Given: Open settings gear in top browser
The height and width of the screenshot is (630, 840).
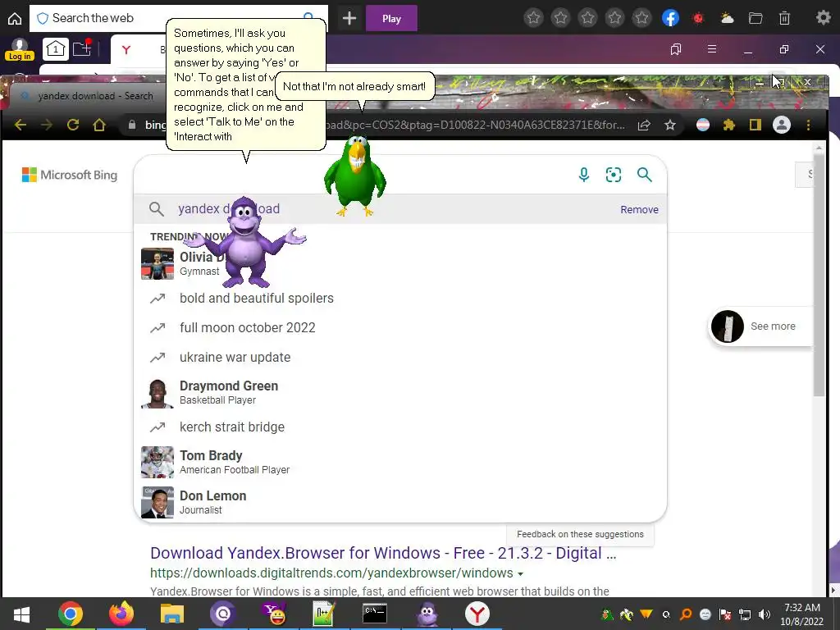Looking at the screenshot, I should (823, 18).
